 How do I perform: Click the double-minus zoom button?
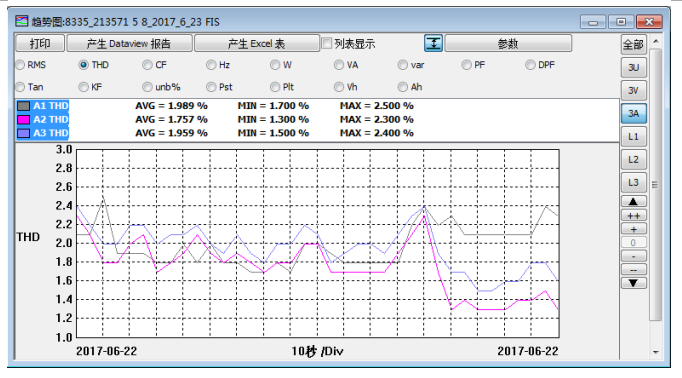633,270
